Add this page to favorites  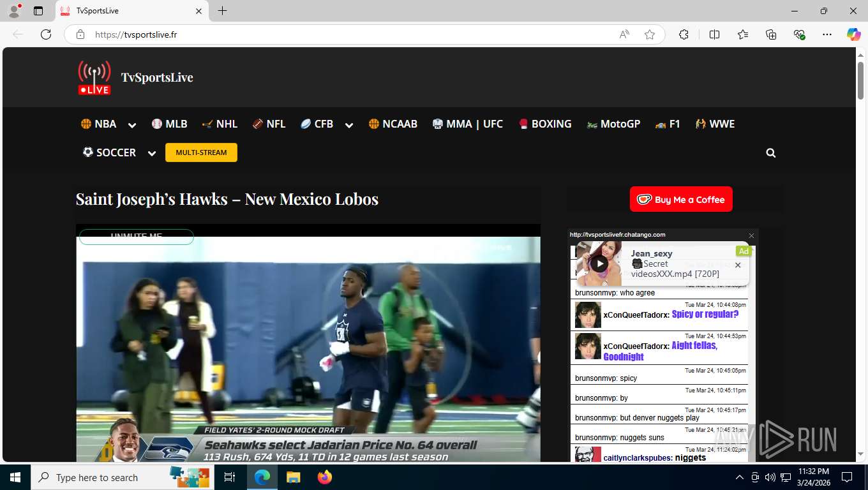click(650, 34)
